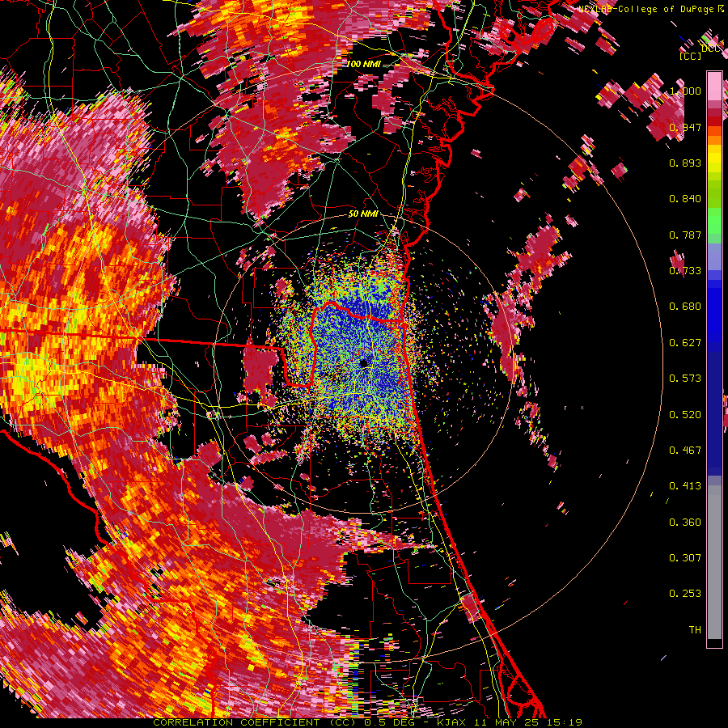Click the 0.253 color scale value
728x728 pixels.
pos(685,594)
